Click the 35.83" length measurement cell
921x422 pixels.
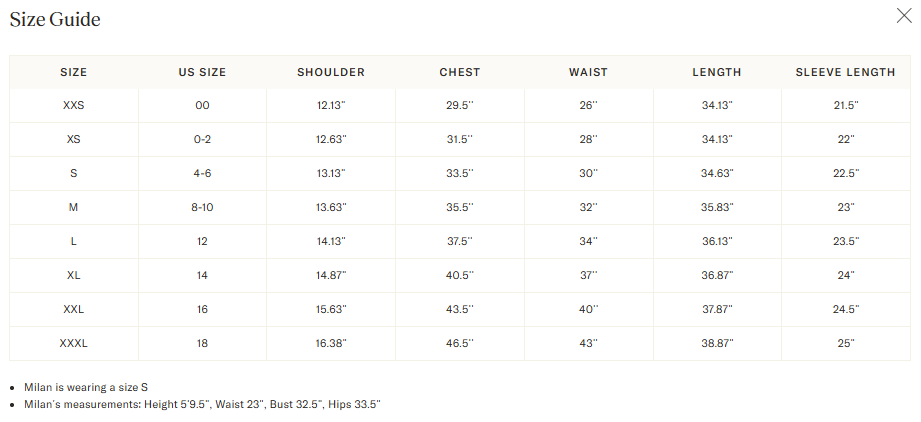(717, 207)
